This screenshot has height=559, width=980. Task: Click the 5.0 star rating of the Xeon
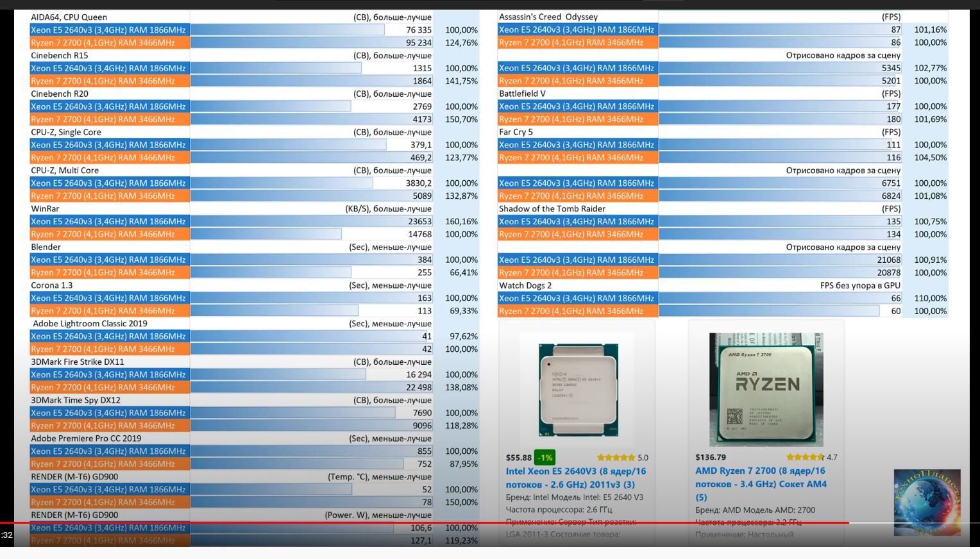click(x=623, y=458)
